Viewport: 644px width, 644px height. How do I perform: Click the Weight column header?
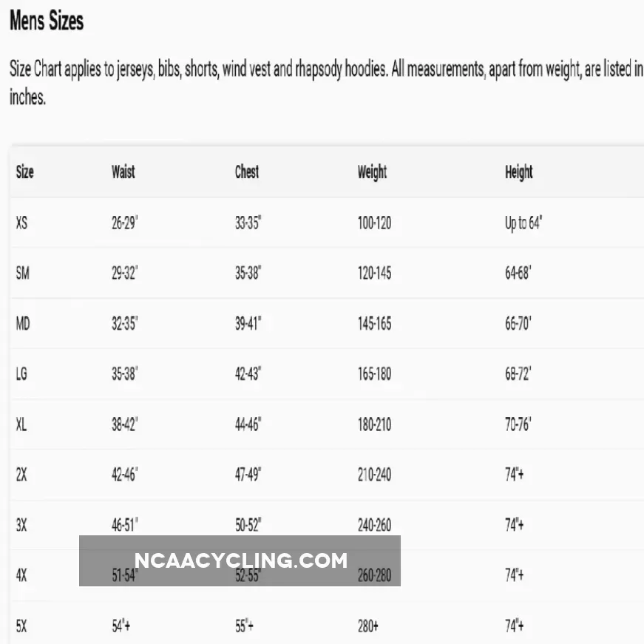tap(372, 172)
